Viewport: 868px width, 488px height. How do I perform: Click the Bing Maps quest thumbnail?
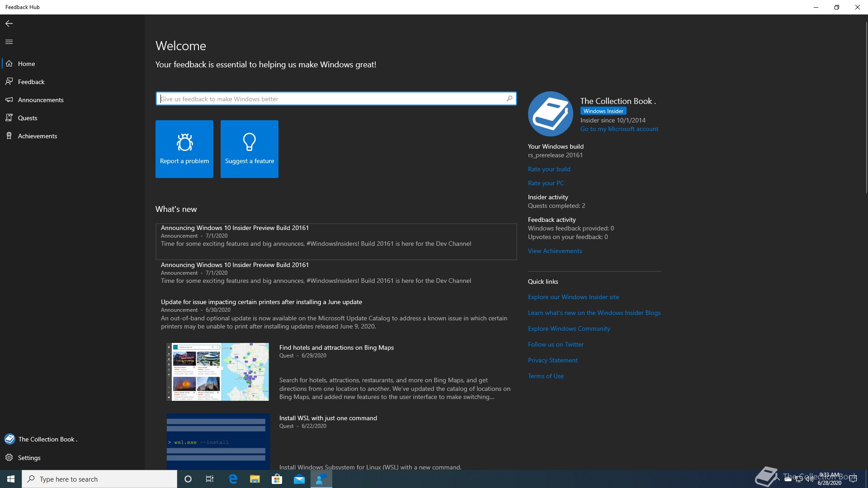point(218,372)
